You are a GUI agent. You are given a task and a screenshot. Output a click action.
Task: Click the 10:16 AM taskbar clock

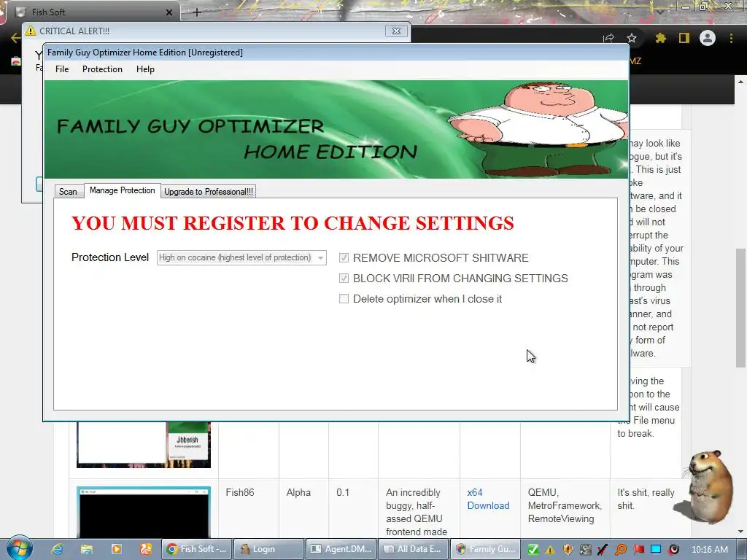click(710, 550)
